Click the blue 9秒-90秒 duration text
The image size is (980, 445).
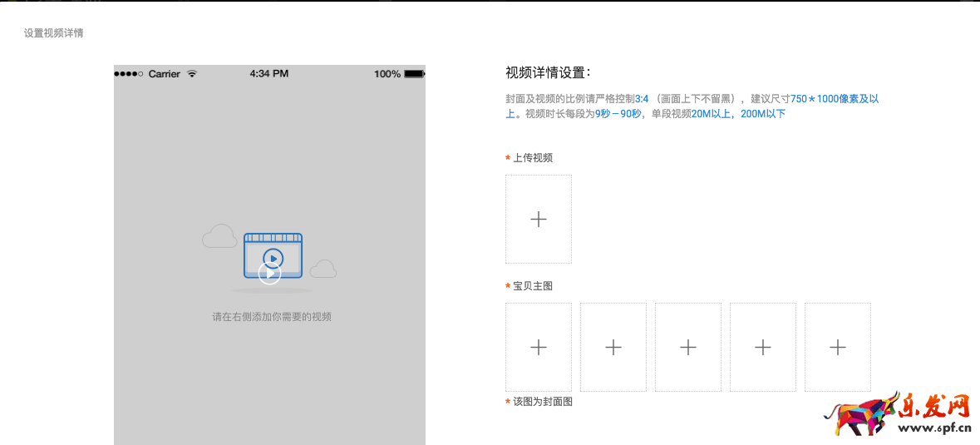[x=618, y=114]
